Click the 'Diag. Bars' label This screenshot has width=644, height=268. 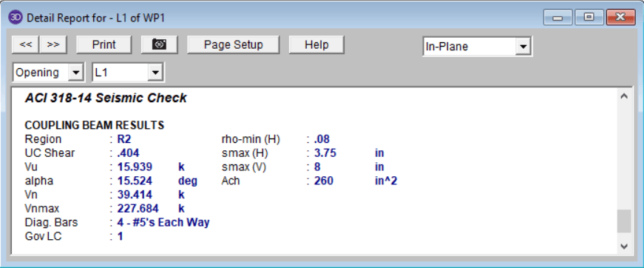tap(51, 222)
